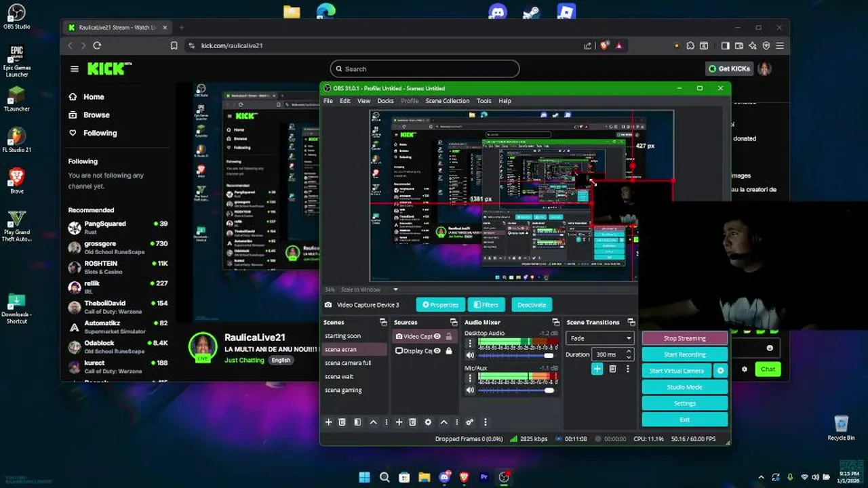The height and width of the screenshot is (488, 868).
Task: Click the Kick search field
Action: (425, 68)
